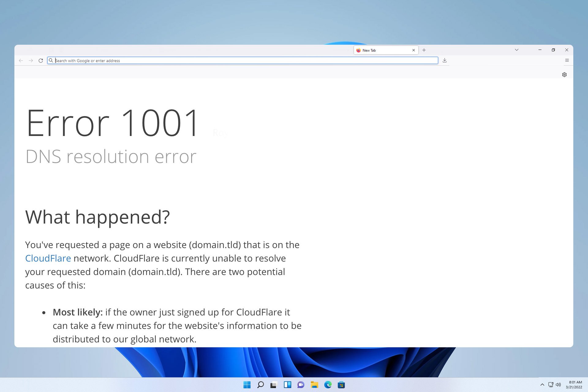
Task: Expand the list all tabs chevron
Action: click(x=517, y=50)
